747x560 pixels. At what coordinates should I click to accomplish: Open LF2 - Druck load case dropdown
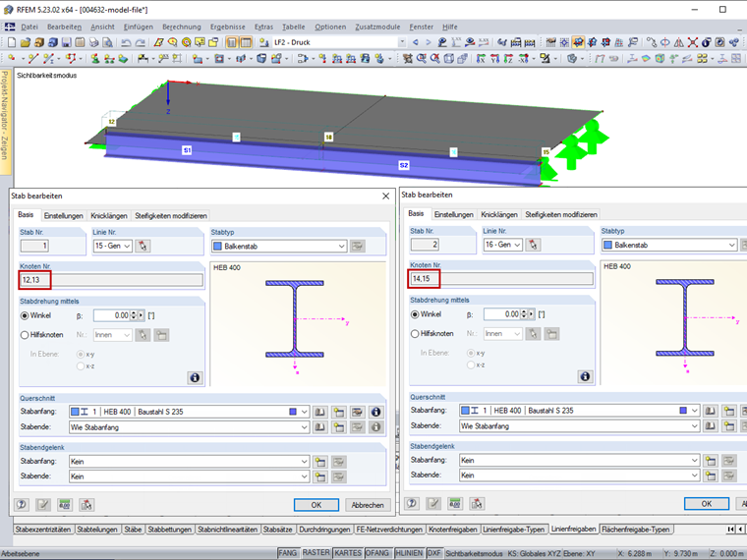click(x=402, y=42)
